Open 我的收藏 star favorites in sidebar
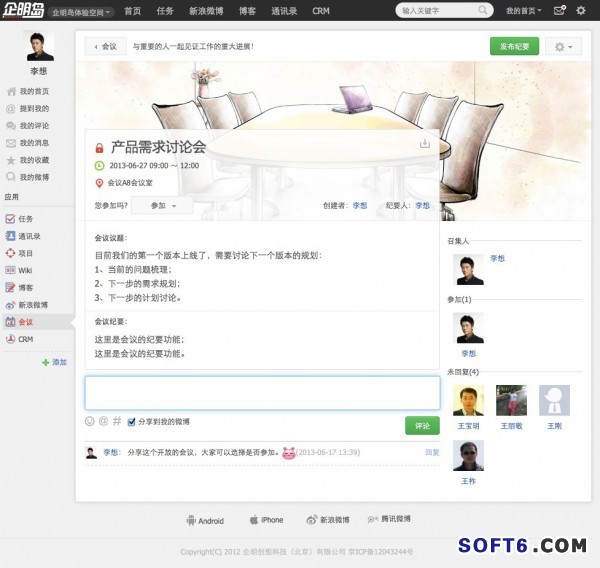The height and width of the screenshot is (568, 600). (x=33, y=160)
